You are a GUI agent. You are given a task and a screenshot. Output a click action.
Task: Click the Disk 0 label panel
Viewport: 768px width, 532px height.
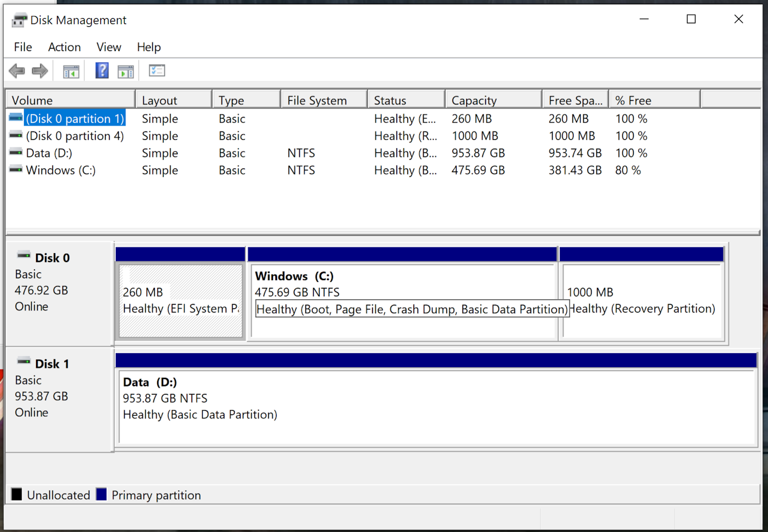[59, 294]
